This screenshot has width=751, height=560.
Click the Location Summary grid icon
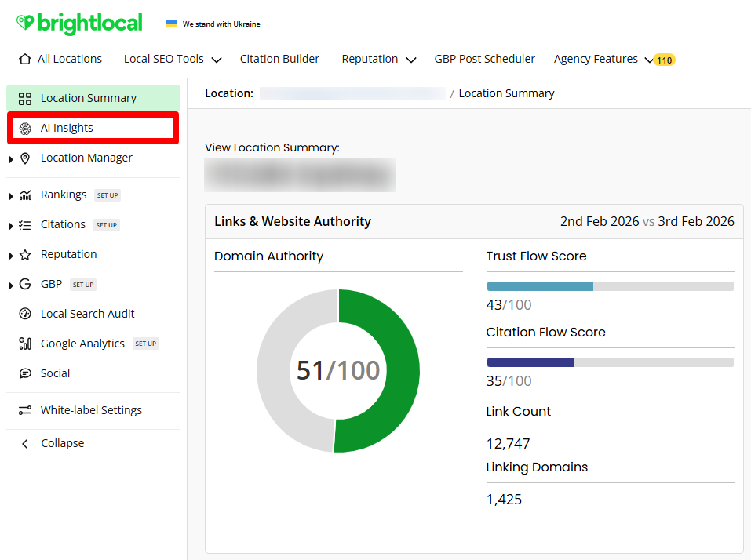25,99
